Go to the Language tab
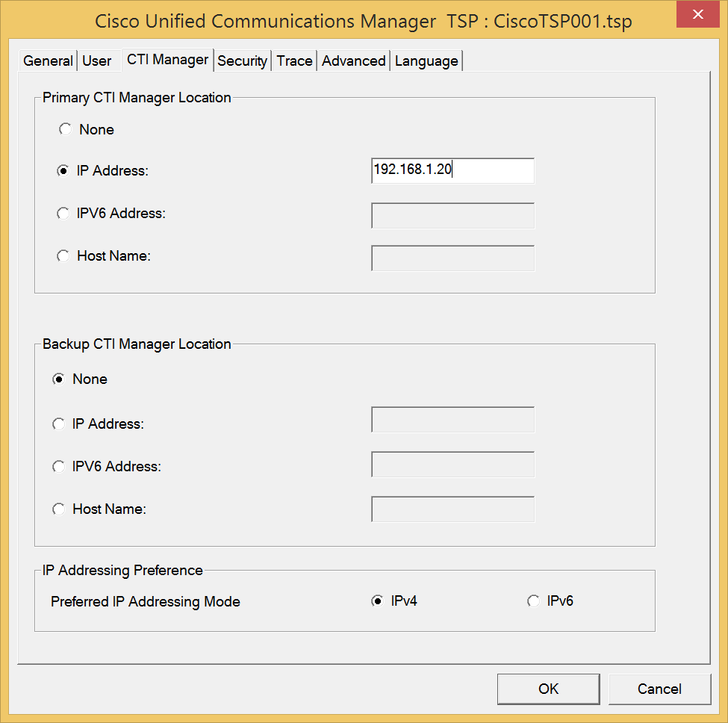728x723 pixels. [426, 60]
